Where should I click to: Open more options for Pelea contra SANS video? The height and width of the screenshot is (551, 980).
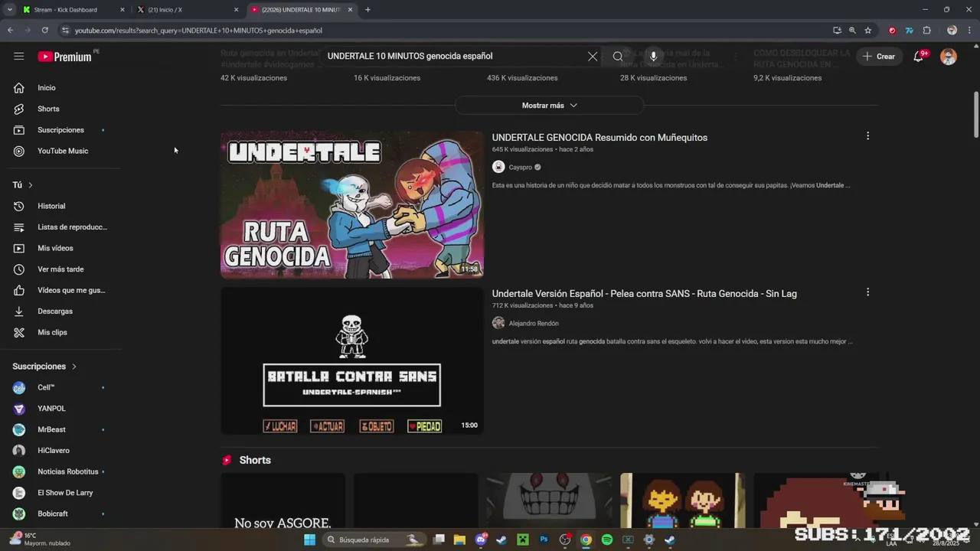pos(867,292)
